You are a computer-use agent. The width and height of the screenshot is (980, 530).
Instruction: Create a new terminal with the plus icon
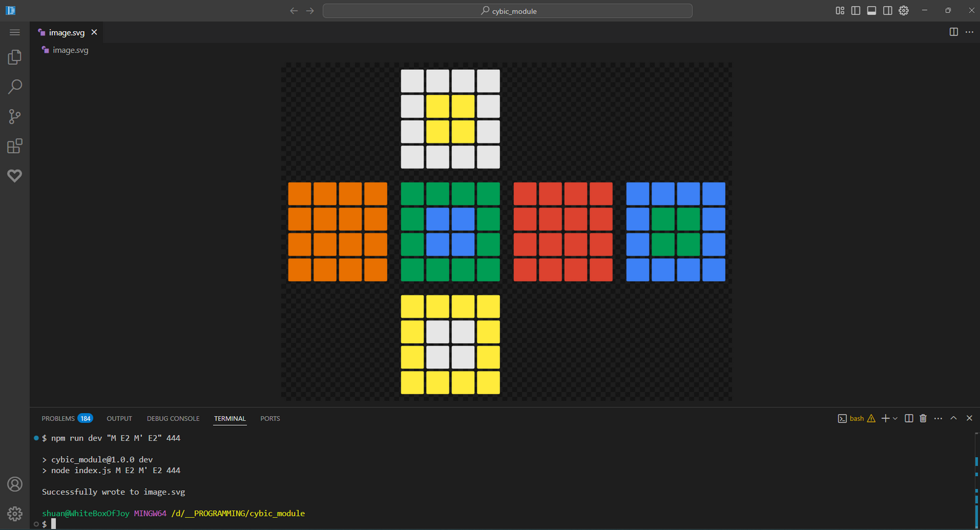pos(885,418)
